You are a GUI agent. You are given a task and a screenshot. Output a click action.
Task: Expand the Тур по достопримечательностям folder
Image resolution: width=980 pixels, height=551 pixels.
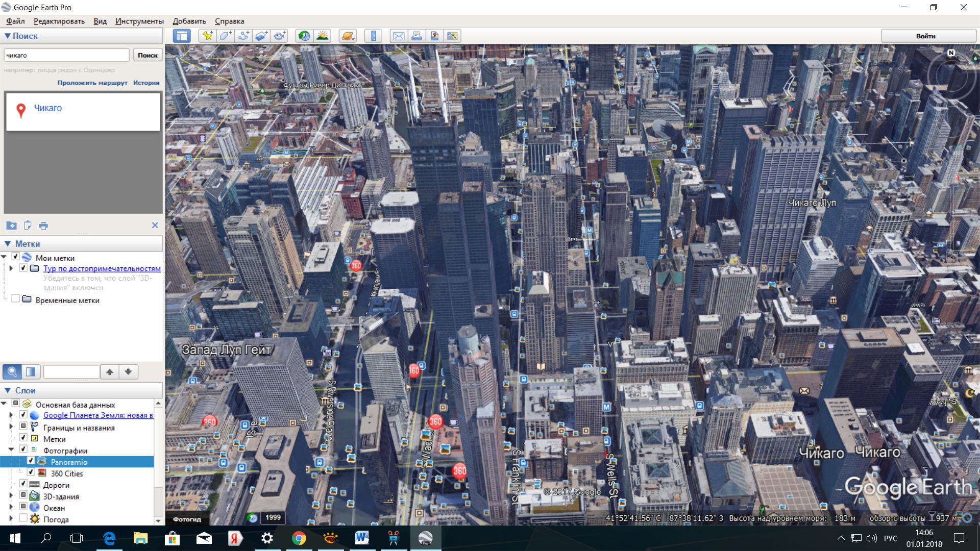tap(11, 268)
